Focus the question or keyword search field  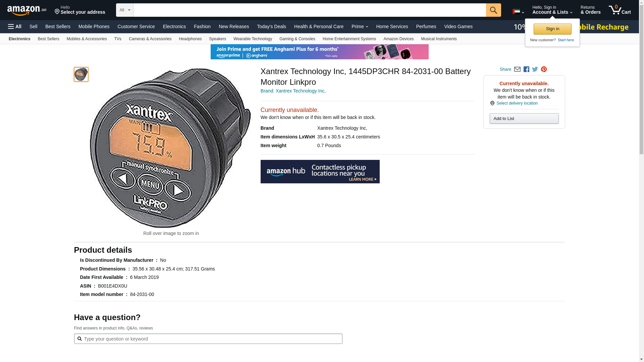(208, 339)
